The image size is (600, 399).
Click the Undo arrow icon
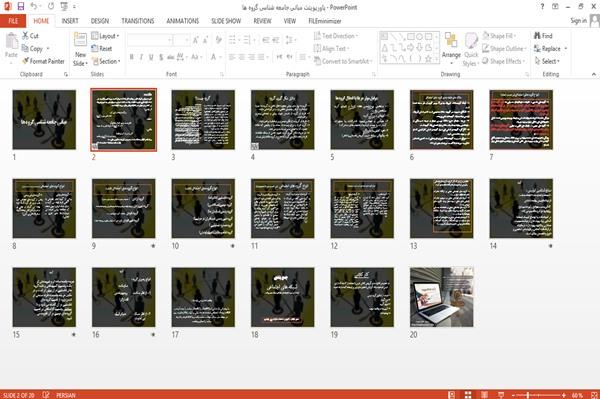(34, 7)
